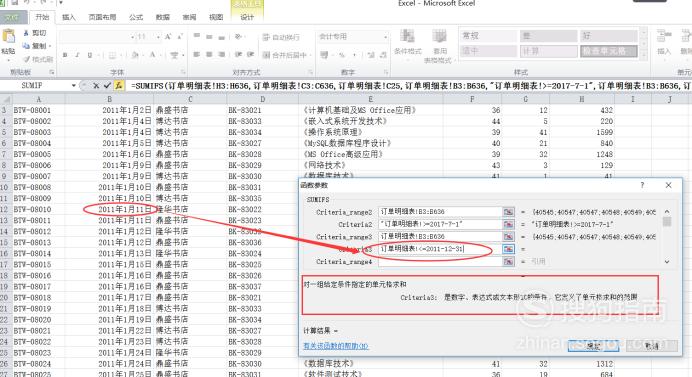This screenshot has height=377, width=692.
Task: Click the Cancel X in formula bar
Action: pos(96,86)
